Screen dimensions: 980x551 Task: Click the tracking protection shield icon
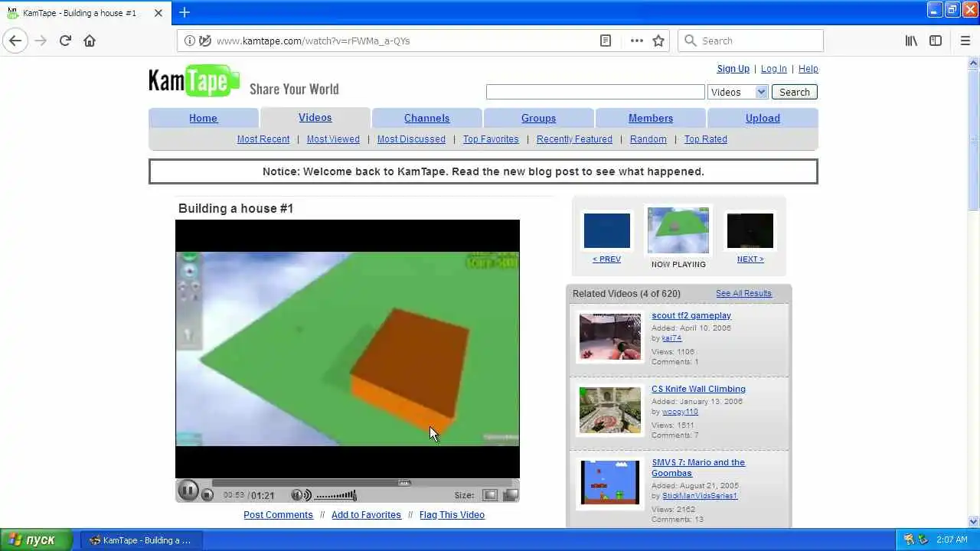coord(204,41)
